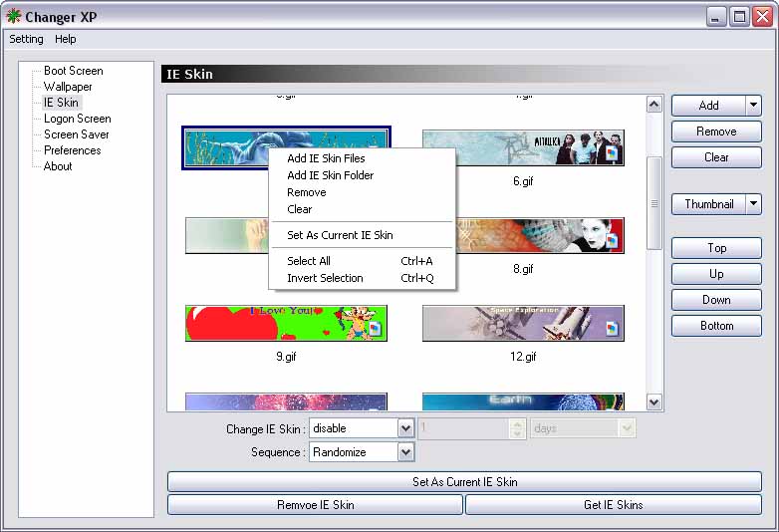Click the Changer XP title bar icon
Image resolution: width=779 pixels, height=532 pixels.
coord(14,16)
